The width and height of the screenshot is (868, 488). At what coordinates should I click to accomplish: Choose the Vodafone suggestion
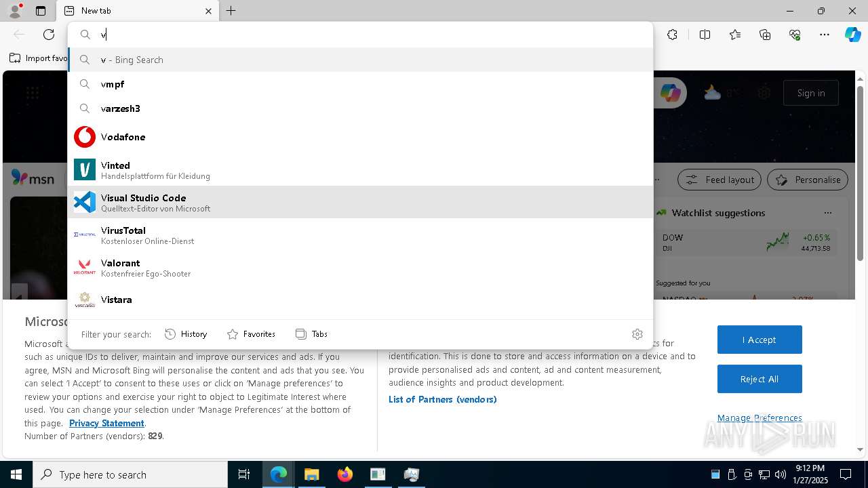(x=360, y=137)
